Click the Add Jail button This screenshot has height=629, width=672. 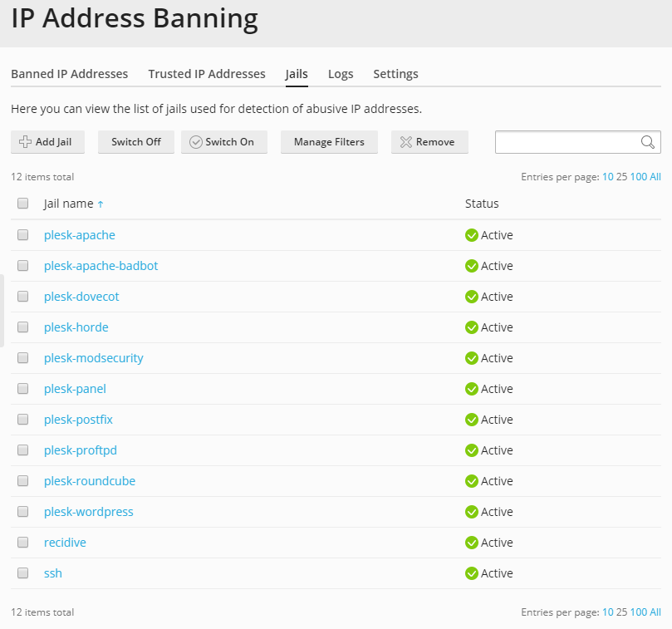pyautogui.click(x=47, y=142)
